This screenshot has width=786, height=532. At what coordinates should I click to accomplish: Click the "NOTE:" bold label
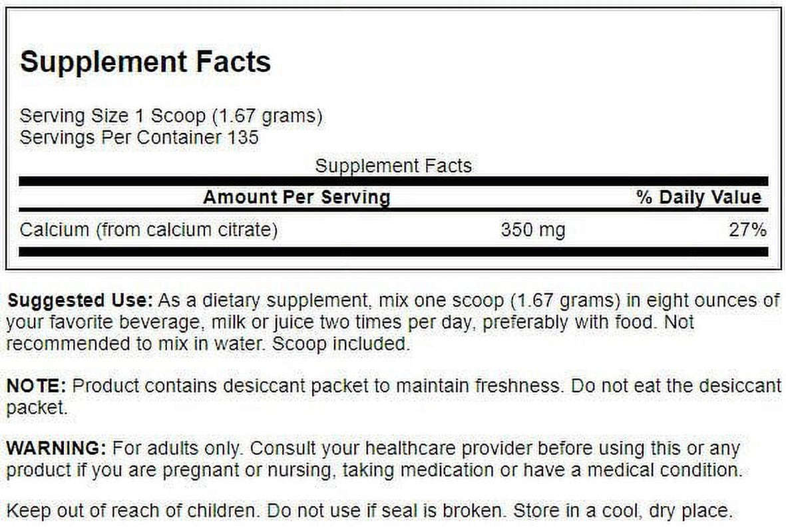[37, 385]
